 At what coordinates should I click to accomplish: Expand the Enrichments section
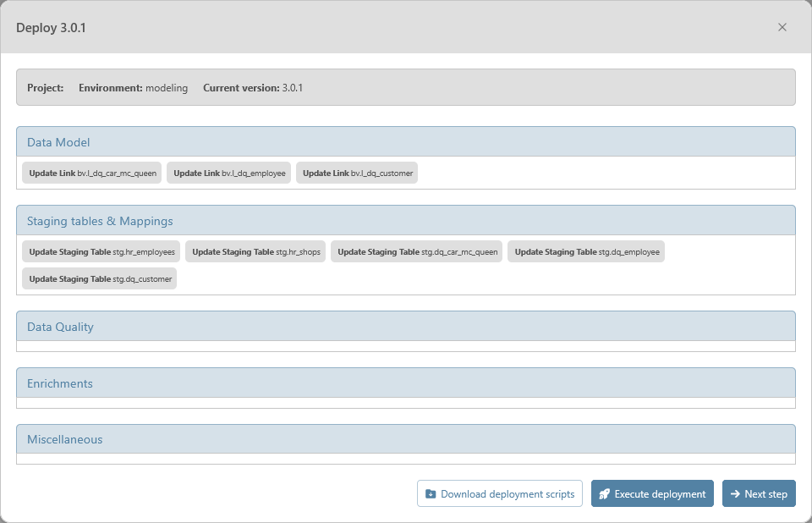(405, 383)
